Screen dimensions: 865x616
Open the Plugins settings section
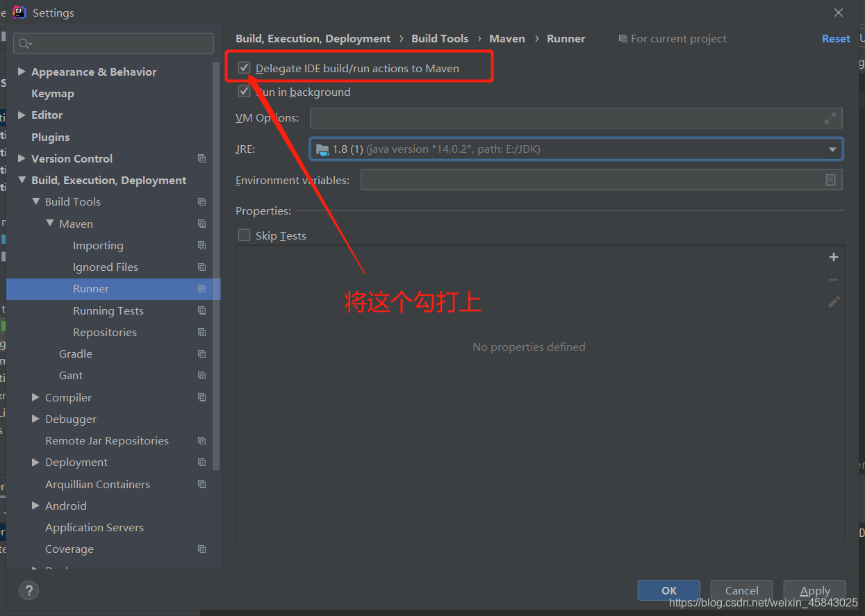click(51, 137)
